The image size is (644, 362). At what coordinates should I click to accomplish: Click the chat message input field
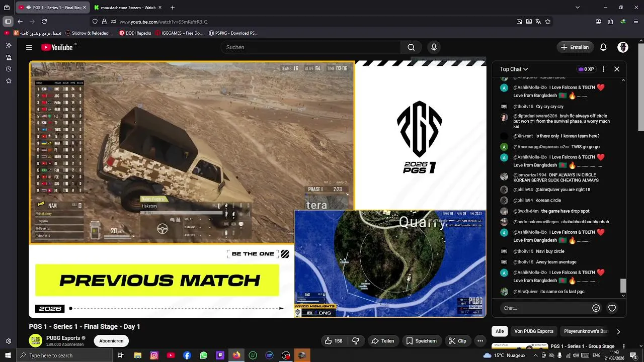pos(545,308)
